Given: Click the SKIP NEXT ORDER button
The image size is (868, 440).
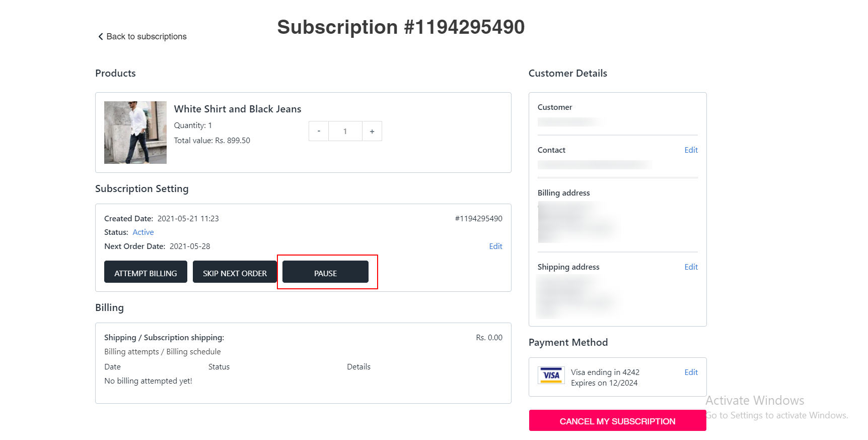Looking at the screenshot, I should [235, 272].
